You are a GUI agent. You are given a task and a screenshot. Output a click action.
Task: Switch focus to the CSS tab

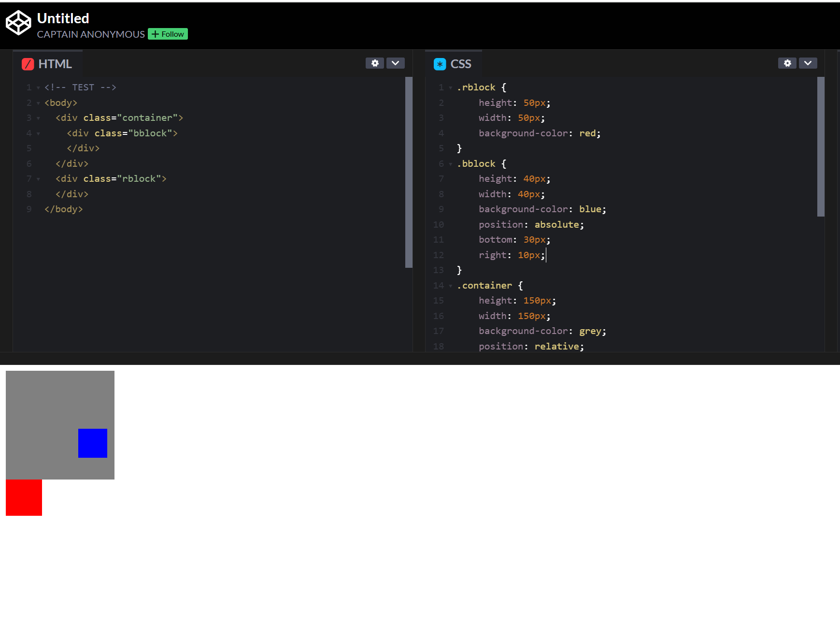[462, 63]
